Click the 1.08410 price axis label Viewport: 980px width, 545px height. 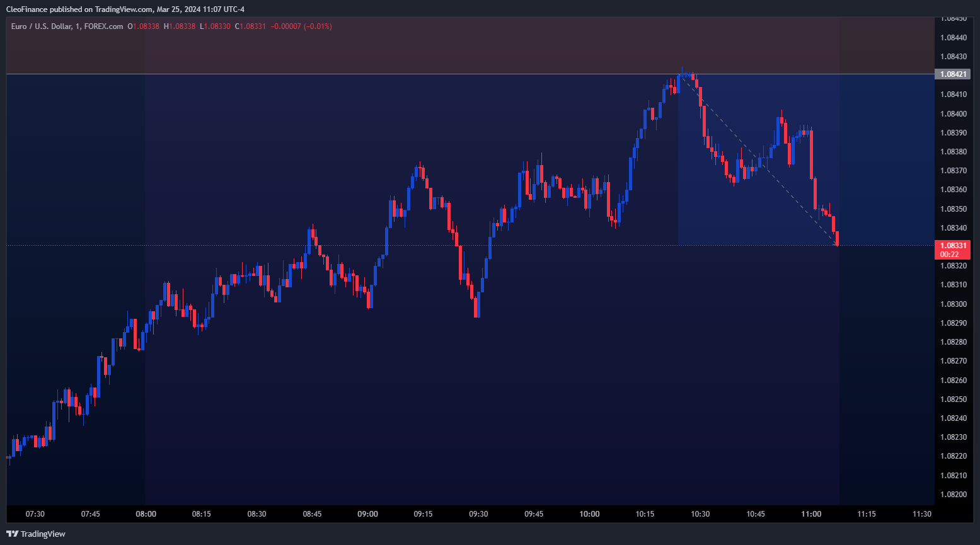953,95
